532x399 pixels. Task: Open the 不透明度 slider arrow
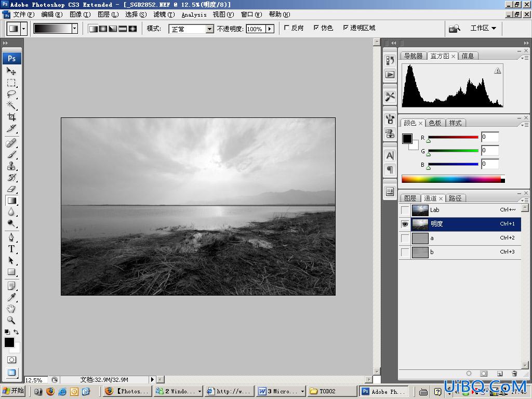tap(270, 29)
